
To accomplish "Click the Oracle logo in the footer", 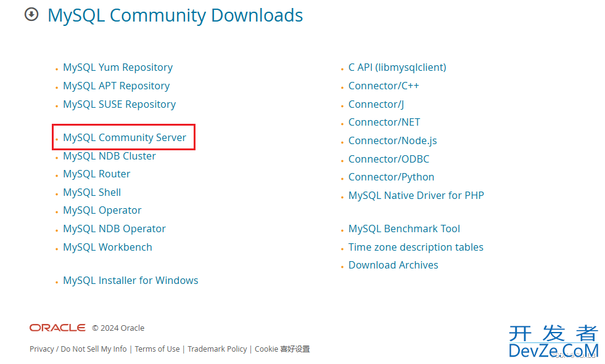I will click(x=57, y=328).
